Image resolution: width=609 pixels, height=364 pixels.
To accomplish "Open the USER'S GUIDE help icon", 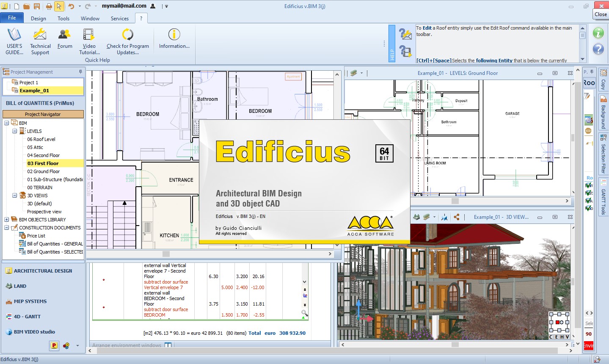I will click(x=14, y=41).
